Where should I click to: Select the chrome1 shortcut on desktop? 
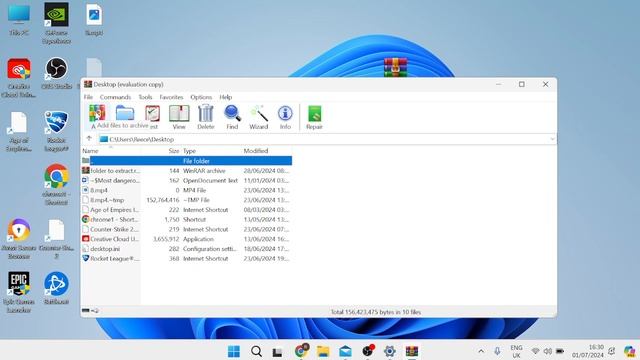click(56, 184)
